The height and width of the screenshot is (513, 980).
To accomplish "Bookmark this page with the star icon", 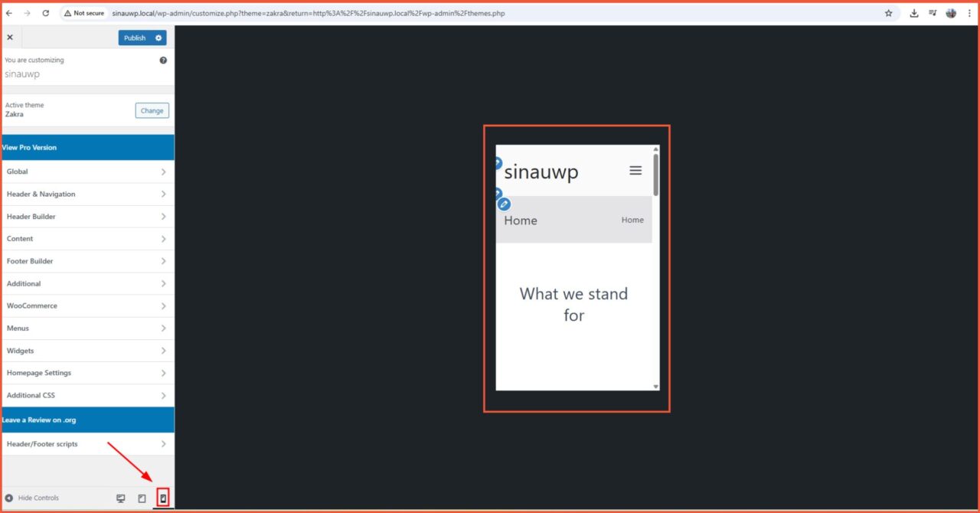I will (x=888, y=13).
